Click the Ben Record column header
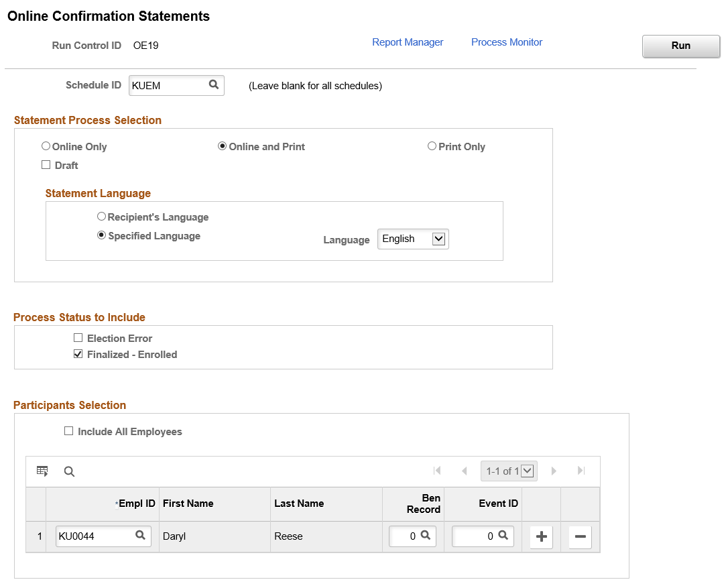The height and width of the screenshot is (588, 728). click(424, 504)
